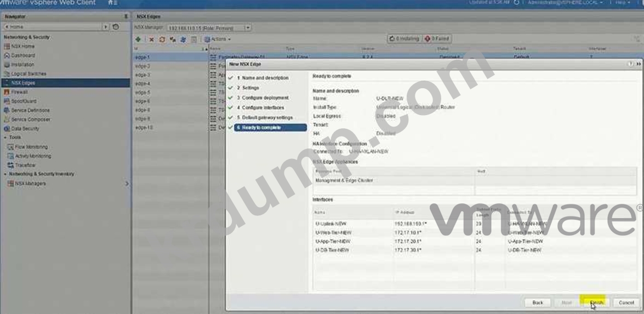The image size is (644, 314).
Task: Select the U-Uplink-NEW interface row
Action: pos(474,224)
